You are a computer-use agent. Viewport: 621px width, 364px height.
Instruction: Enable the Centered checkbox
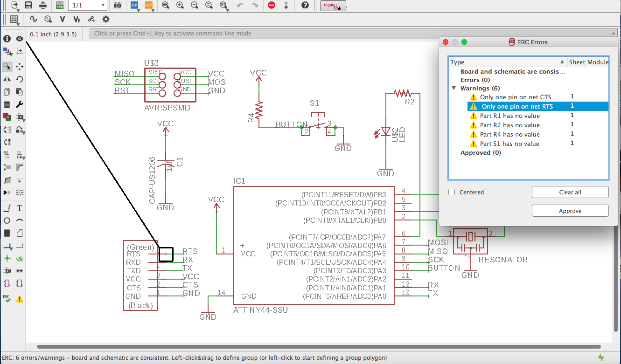tap(452, 192)
